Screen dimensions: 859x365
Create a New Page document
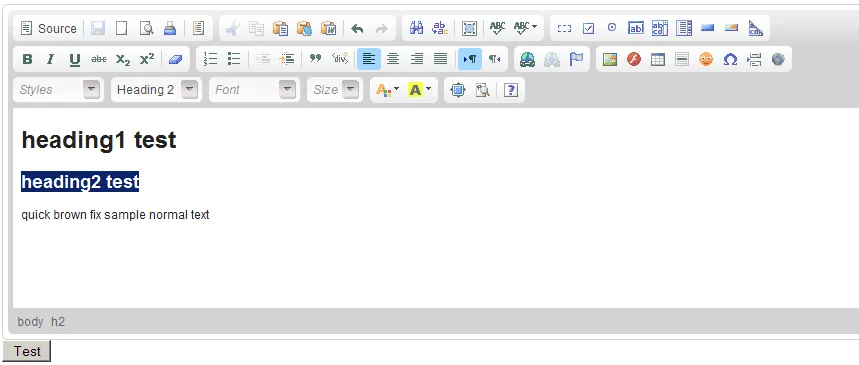[x=122, y=28]
